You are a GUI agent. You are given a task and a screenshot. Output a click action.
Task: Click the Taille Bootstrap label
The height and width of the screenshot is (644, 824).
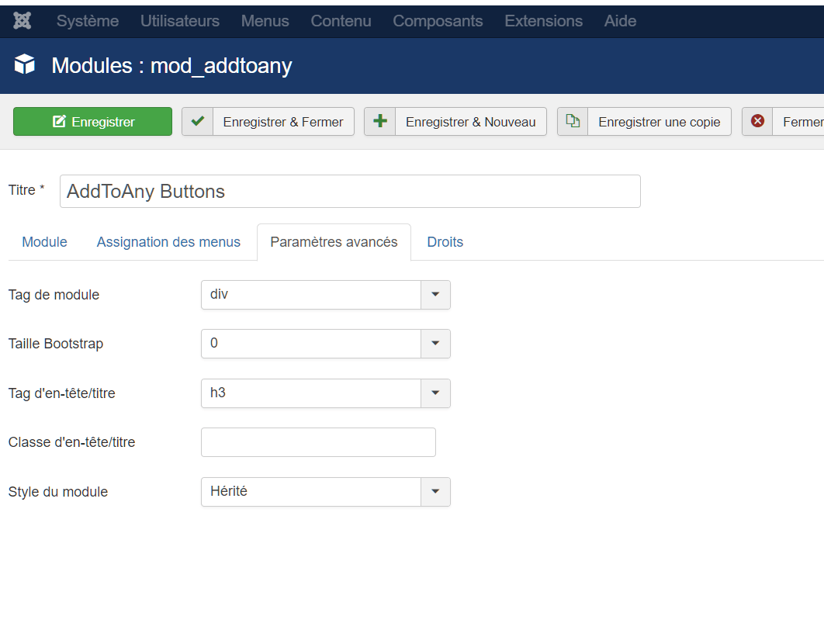click(x=56, y=343)
